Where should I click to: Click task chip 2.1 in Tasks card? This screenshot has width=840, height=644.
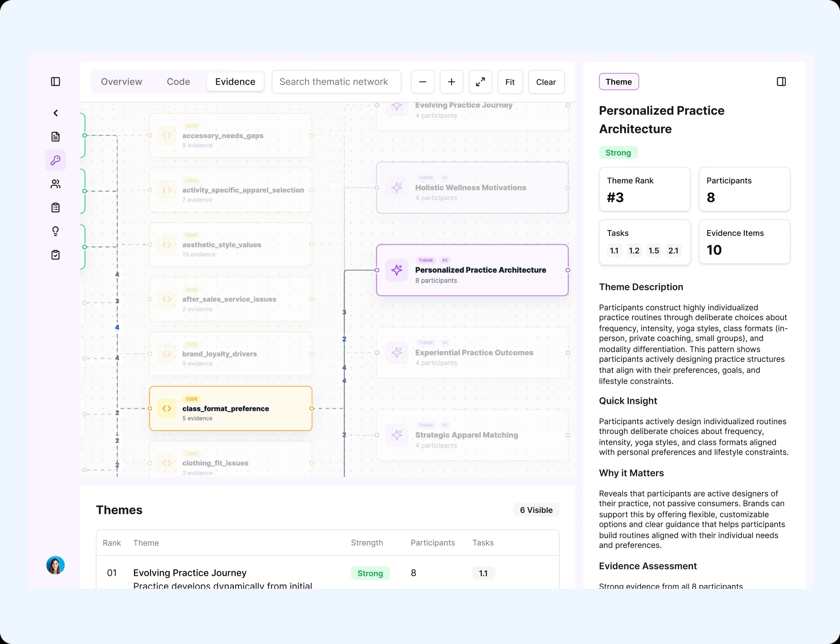pos(673,251)
